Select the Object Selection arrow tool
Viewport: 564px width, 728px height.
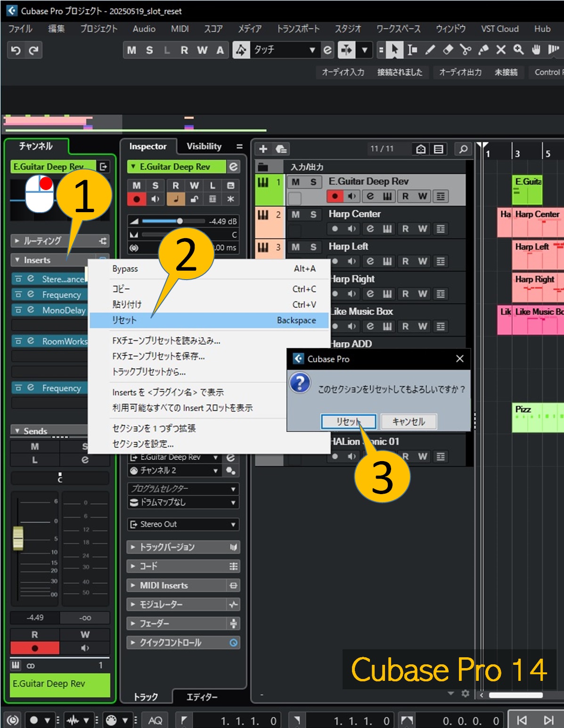(394, 50)
